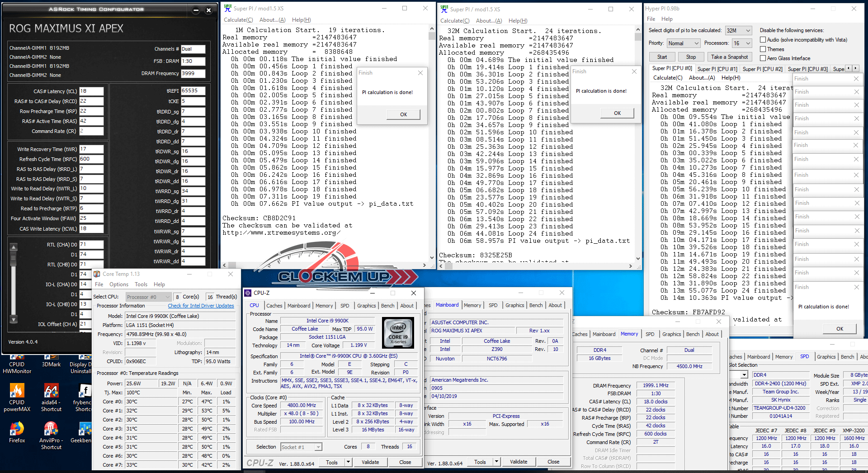Click the ASRock Timing Configurator vertical scrollbar

pos(14,283)
